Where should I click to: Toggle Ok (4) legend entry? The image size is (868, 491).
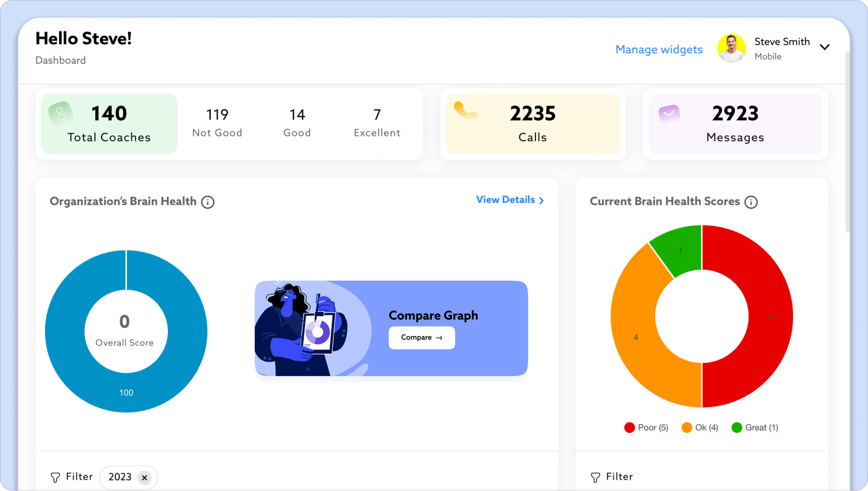click(x=700, y=427)
